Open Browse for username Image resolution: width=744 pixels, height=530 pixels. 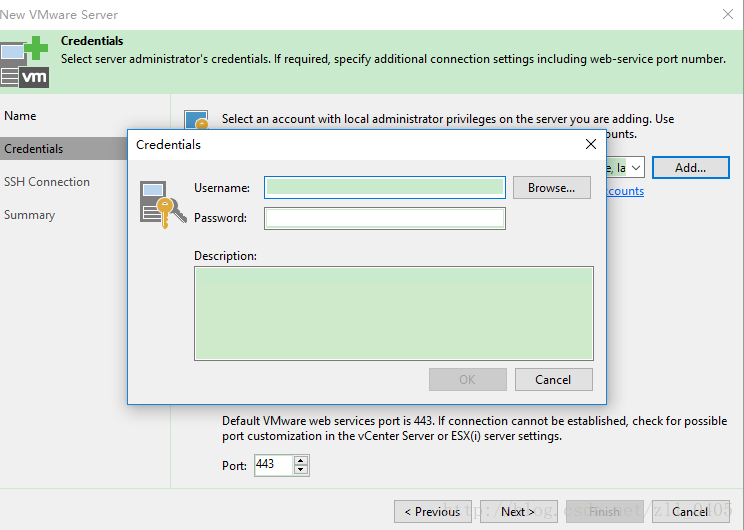tap(552, 188)
